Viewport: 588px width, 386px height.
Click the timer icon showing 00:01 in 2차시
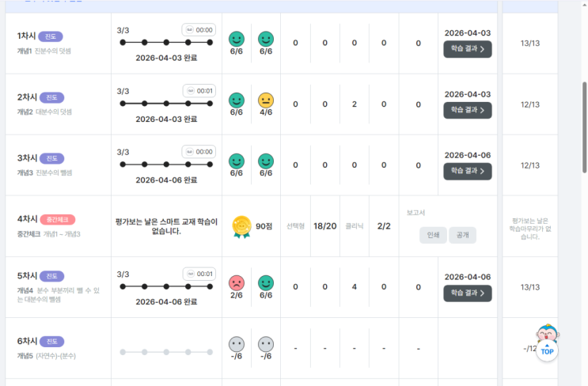point(190,90)
